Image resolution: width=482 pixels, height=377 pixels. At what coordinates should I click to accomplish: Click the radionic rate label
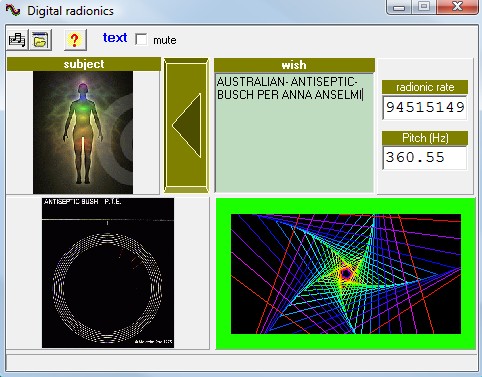[x=425, y=87]
